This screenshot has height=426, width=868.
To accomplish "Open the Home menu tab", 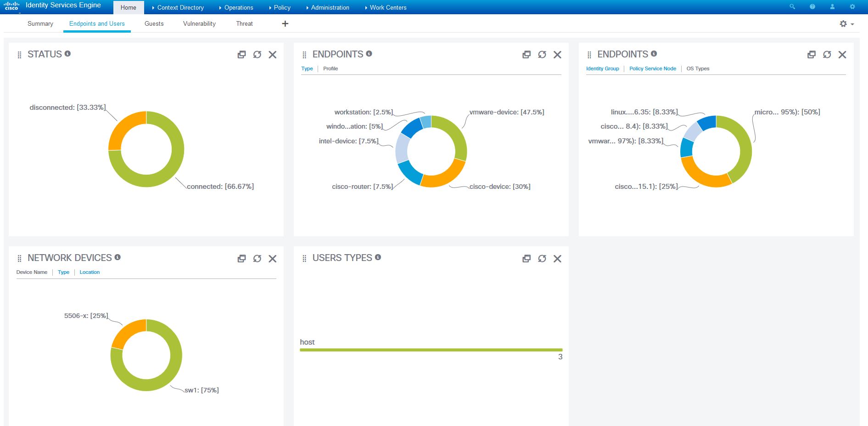I will (x=129, y=7).
